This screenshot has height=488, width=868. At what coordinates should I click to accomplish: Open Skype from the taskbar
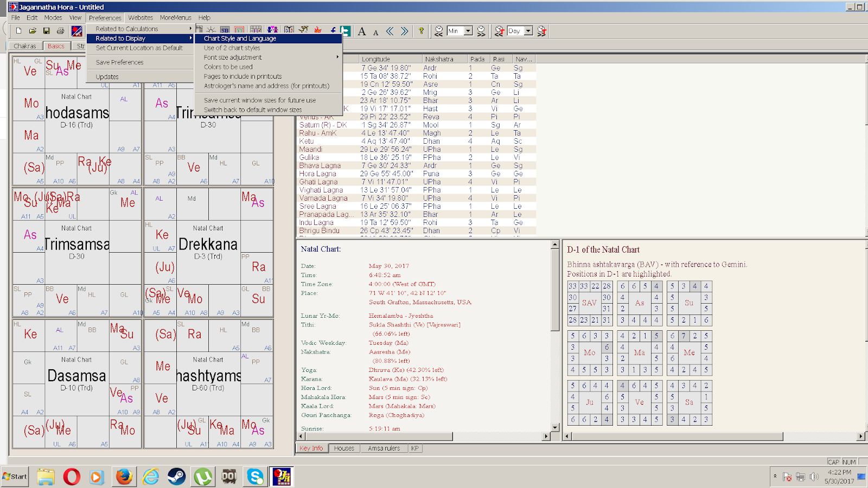pos(255,477)
